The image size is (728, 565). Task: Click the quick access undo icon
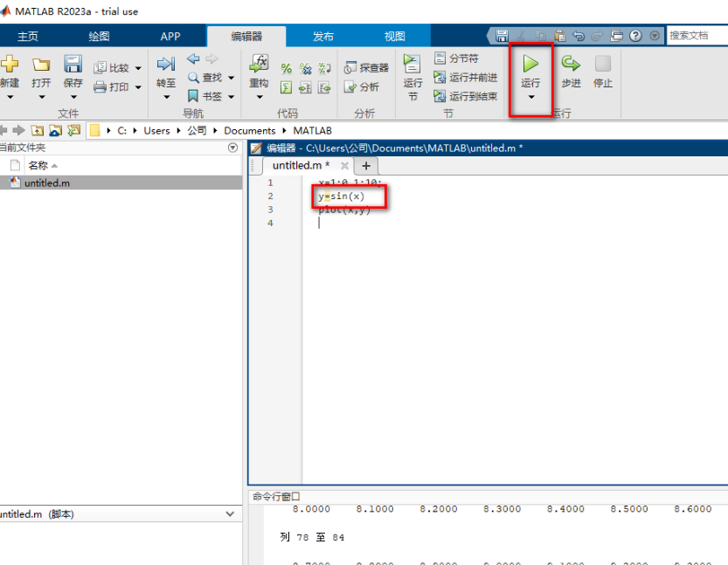[x=578, y=35]
